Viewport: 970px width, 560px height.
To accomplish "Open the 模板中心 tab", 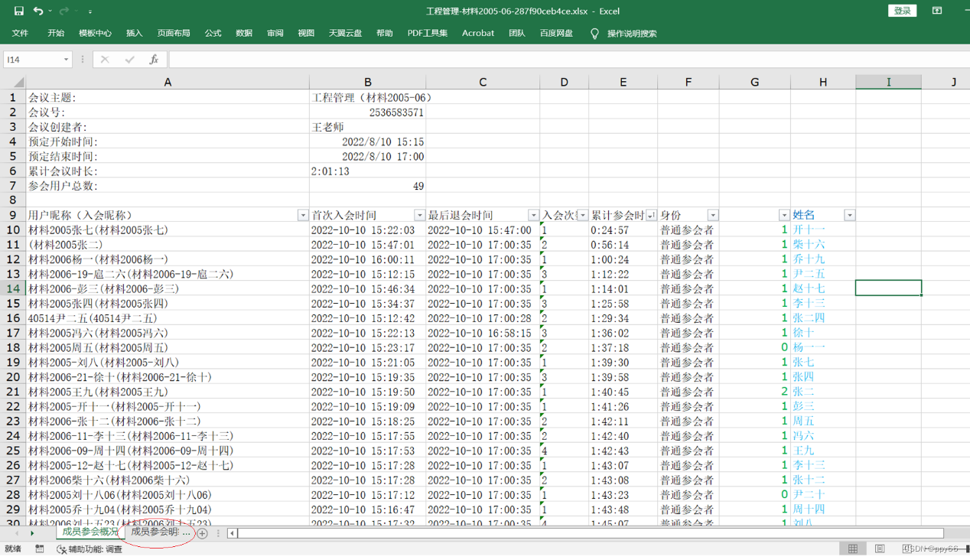I will pyautogui.click(x=95, y=34).
